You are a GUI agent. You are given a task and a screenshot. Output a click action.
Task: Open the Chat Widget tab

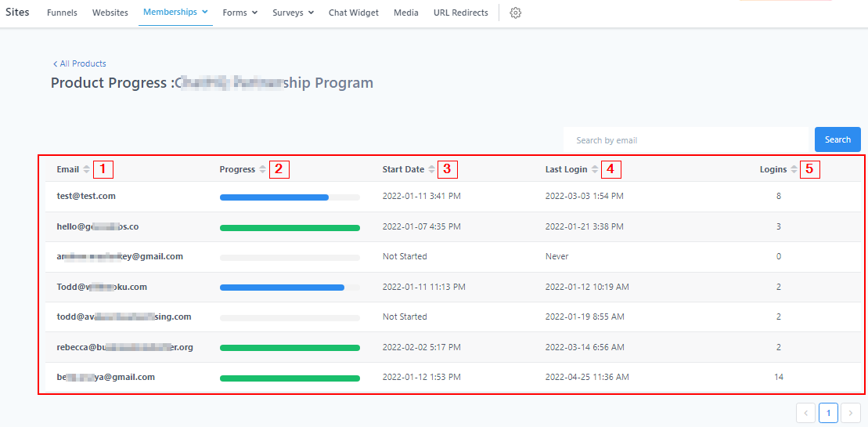tap(353, 13)
